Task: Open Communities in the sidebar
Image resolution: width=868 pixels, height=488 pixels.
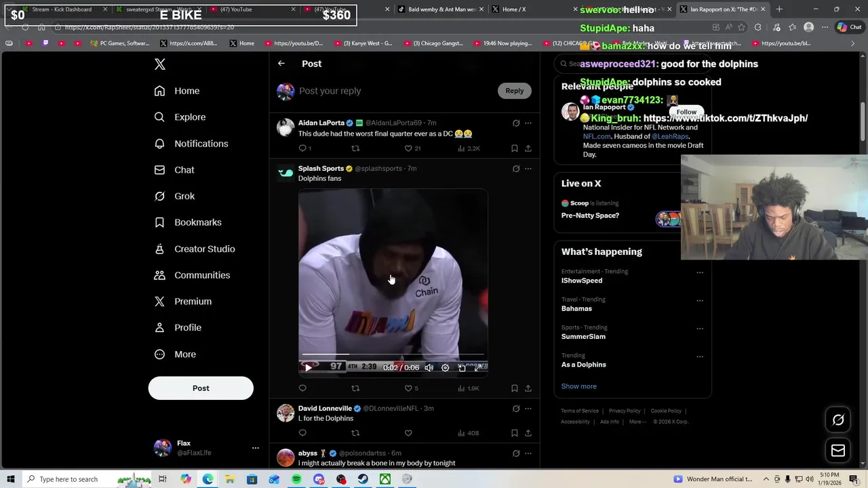Action: tap(192, 275)
